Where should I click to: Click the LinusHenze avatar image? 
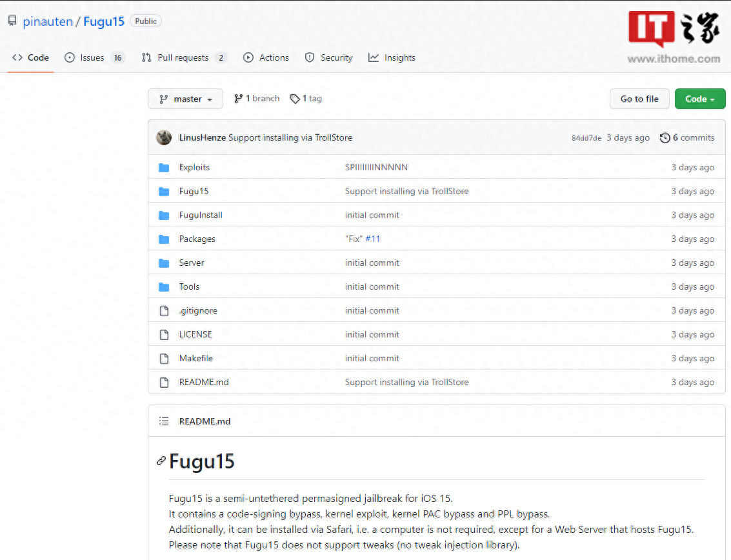point(164,137)
